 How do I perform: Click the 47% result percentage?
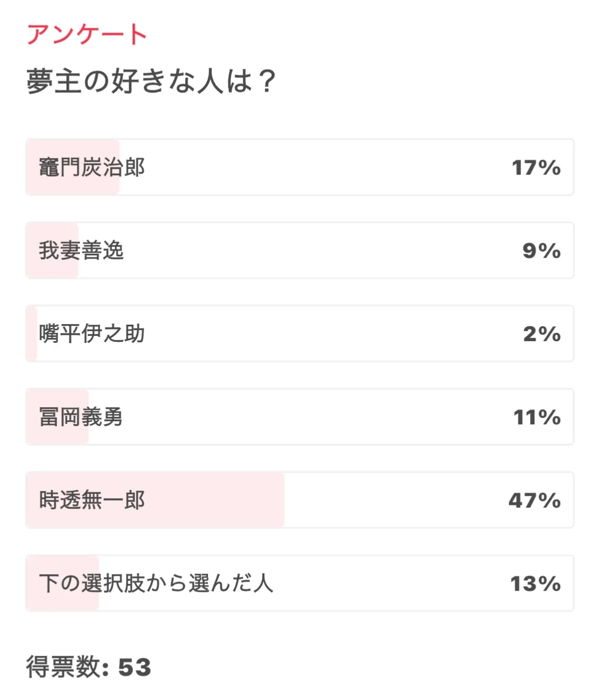[534, 500]
